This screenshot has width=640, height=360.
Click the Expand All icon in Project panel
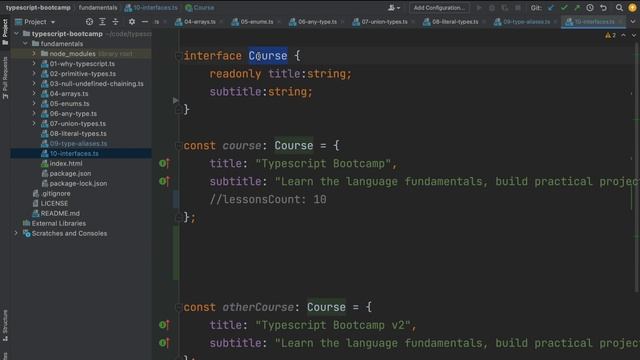[102, 22]
